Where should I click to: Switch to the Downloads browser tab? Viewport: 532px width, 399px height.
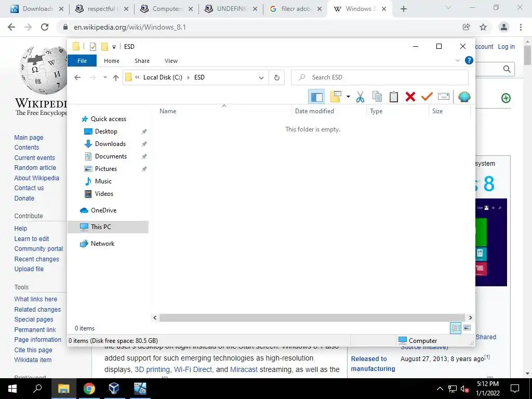[37, 9]
